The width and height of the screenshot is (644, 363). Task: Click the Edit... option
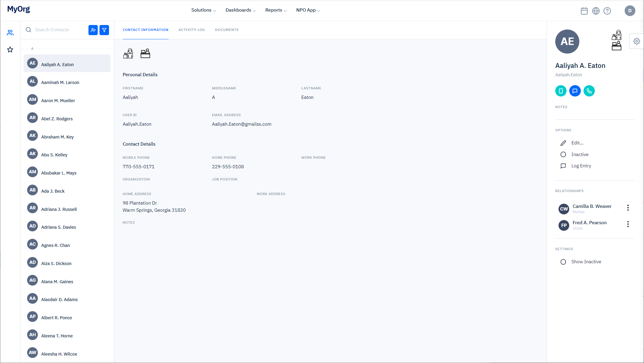[577, 143]
